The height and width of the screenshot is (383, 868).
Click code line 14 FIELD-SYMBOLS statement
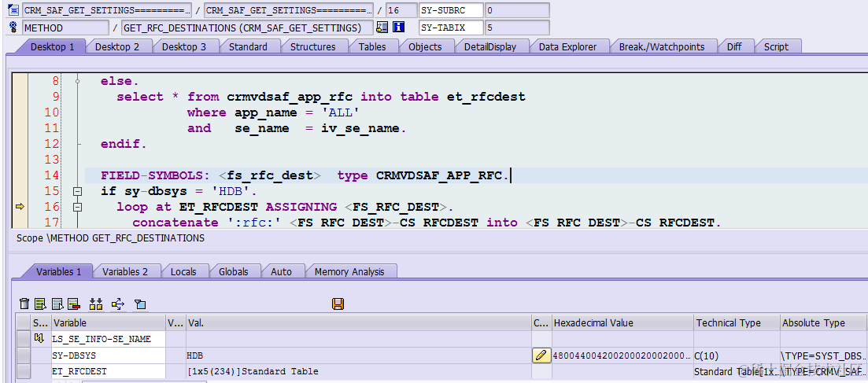305,175
